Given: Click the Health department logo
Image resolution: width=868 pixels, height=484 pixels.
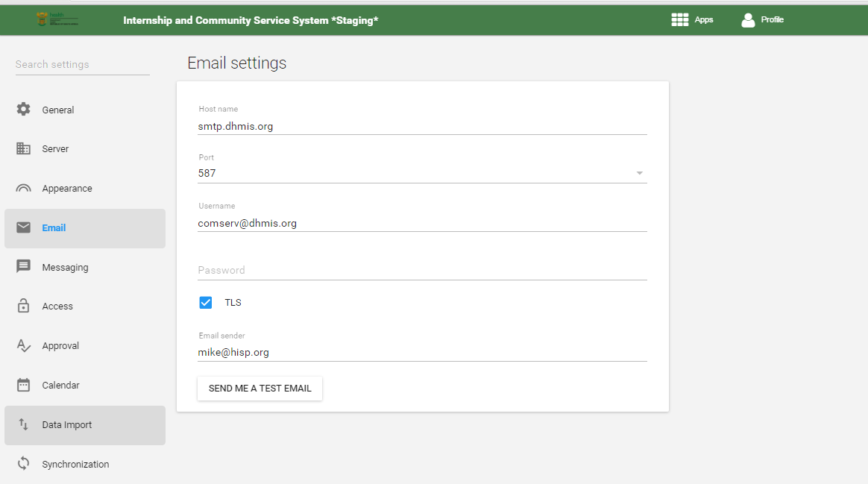Looking at the screenshot, I should (57, 20).
